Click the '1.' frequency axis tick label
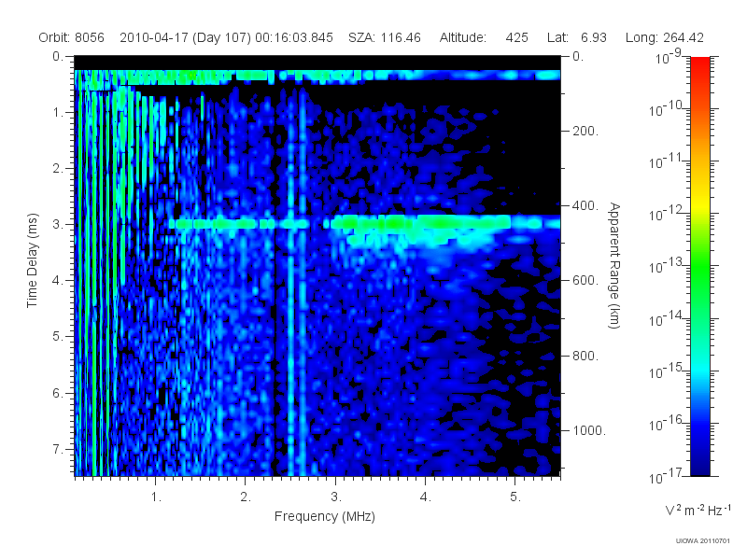This screenshot has width=747, height=560. tap(156, 497)
